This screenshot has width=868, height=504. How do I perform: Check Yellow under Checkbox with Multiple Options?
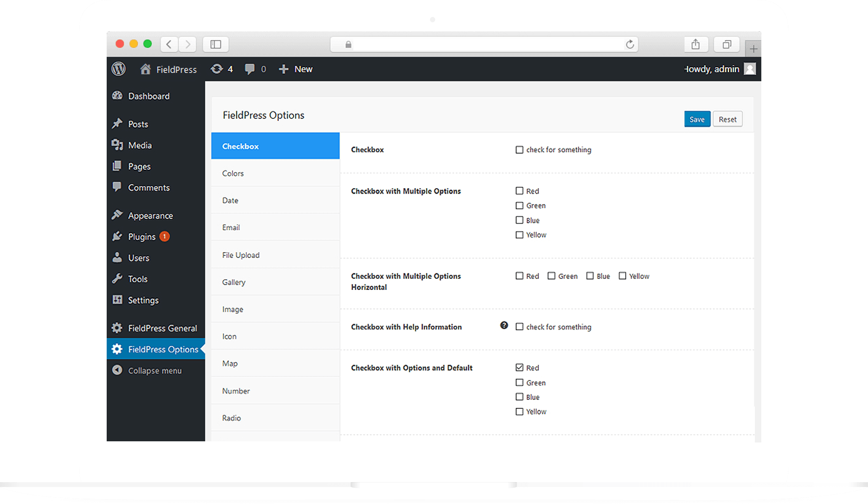[519, 235]
